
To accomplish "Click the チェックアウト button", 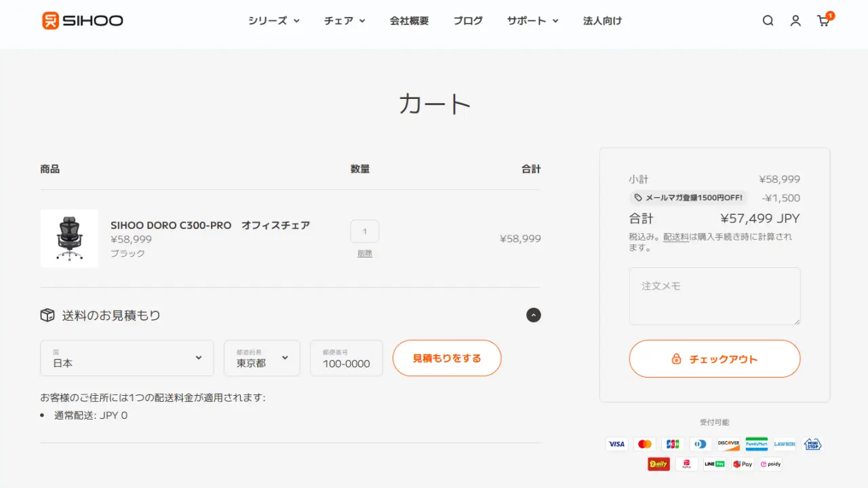I will (715, 359).
